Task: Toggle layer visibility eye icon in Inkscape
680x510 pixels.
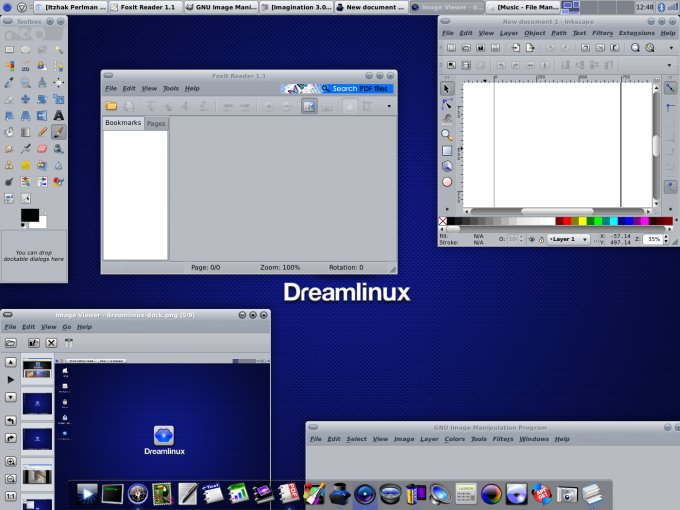Action: pos(531,240)
